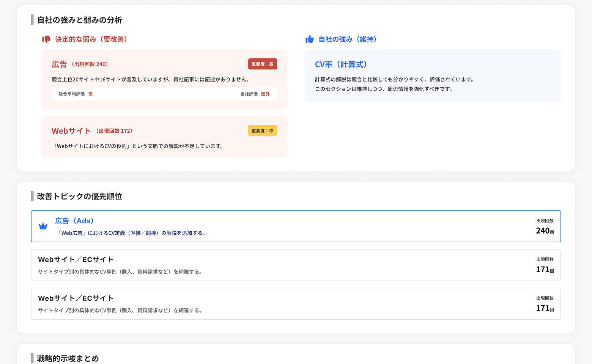This screenshot has width=592, height=364.
Task: Click the 広告 weakness card title
Action: (x=59, y=64)
